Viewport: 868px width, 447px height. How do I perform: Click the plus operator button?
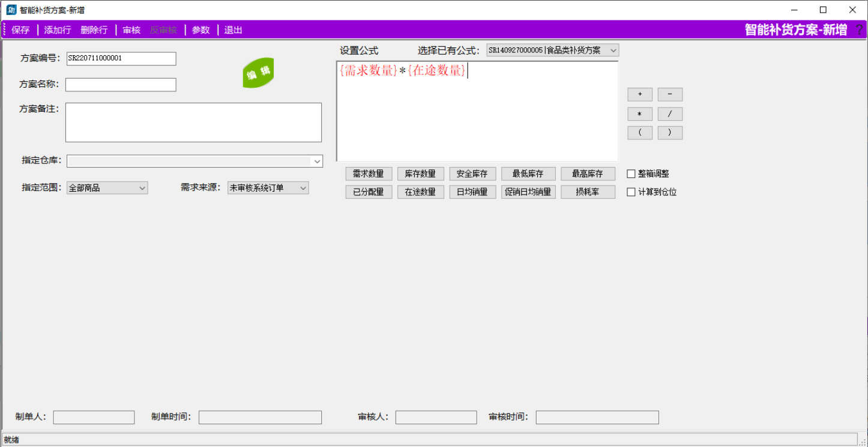[x=640, y=94]
